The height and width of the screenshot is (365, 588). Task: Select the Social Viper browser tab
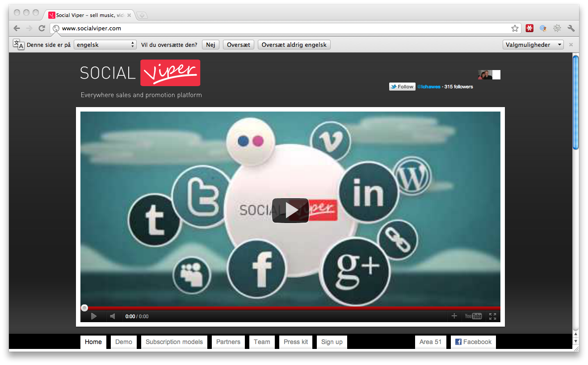89,15
